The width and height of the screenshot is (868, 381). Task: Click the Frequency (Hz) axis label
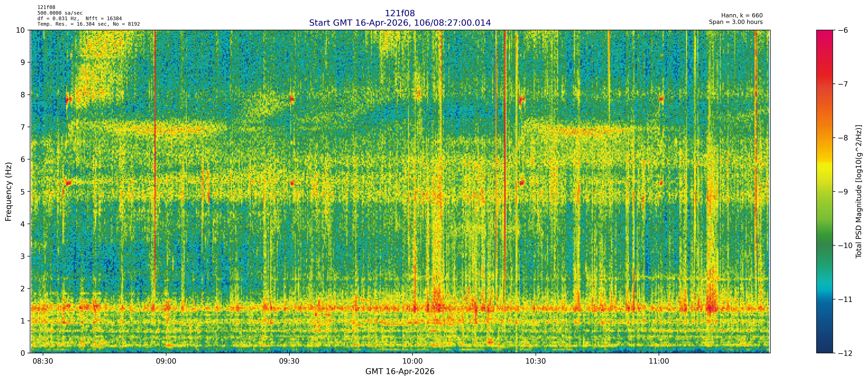(x=8, y=192)
